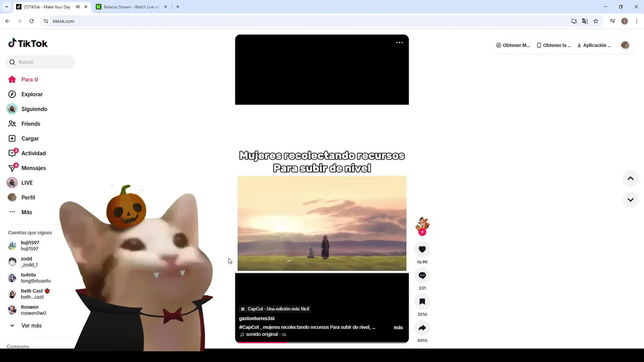Open a new browser tab
The width and height of the screenshot is (644, 362).
click(178, 7)
